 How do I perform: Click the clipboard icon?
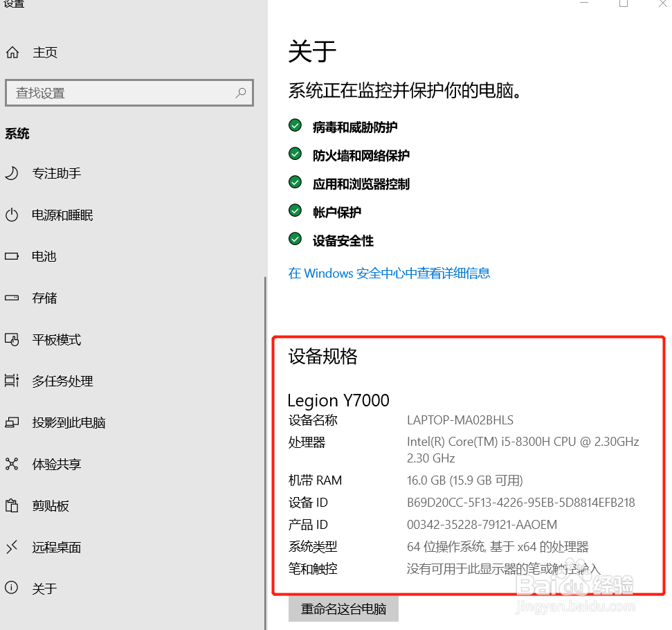[x=12, y=505]
